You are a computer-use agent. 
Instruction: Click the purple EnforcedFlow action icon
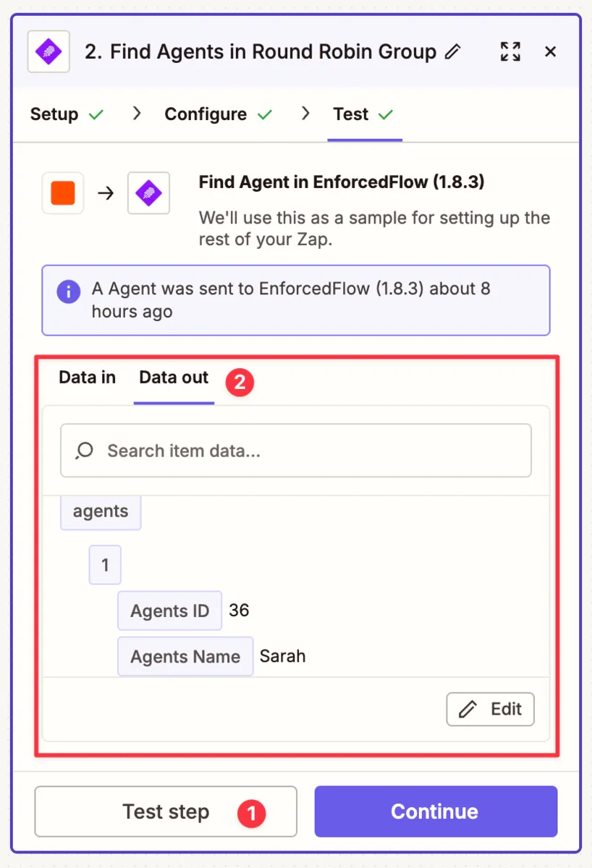(148, 193)
